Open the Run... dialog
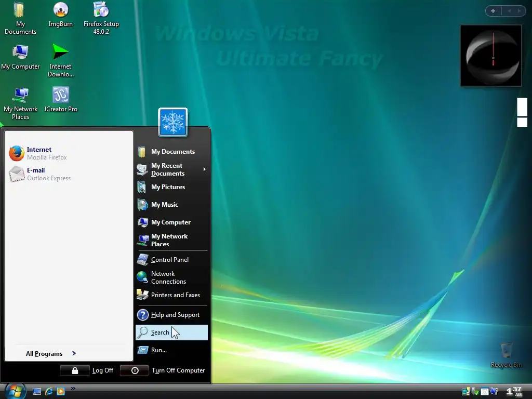 (x=171, y=350)
